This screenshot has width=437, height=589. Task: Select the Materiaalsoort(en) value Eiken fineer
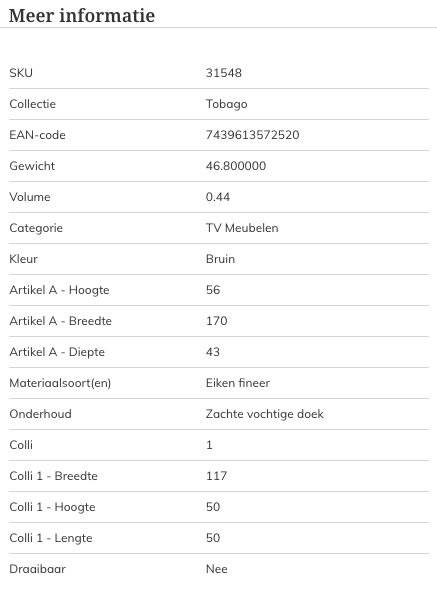coord(238,383)
